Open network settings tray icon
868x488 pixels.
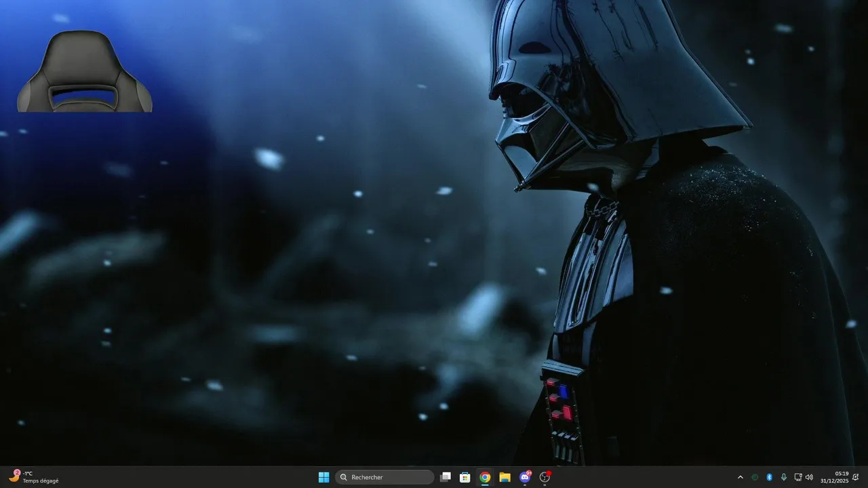pos(798,477)
